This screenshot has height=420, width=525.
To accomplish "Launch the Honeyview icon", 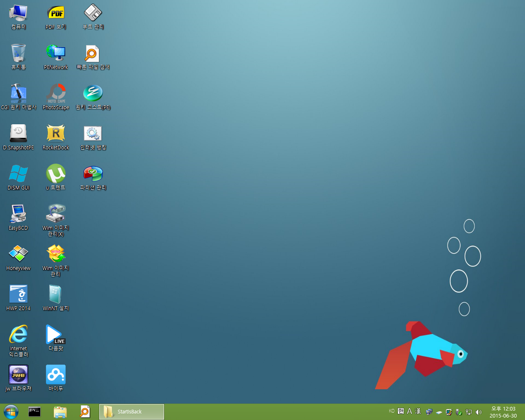I will (x=18, y=258).
